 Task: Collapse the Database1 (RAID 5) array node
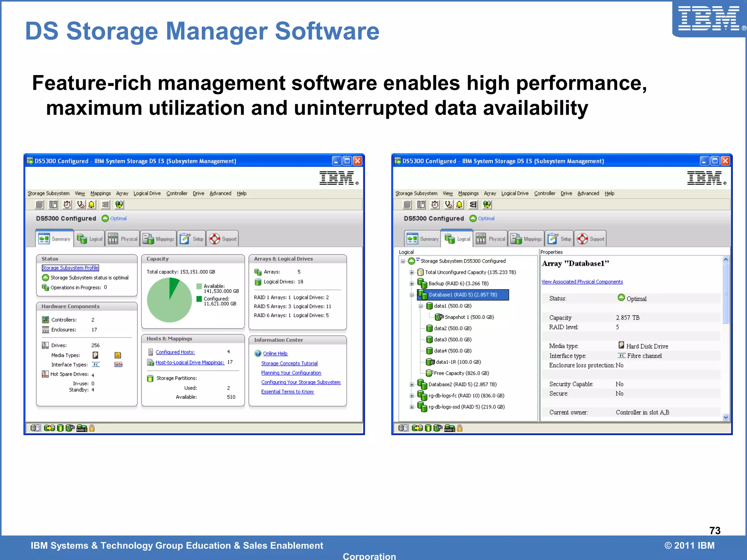pos(411,295)
